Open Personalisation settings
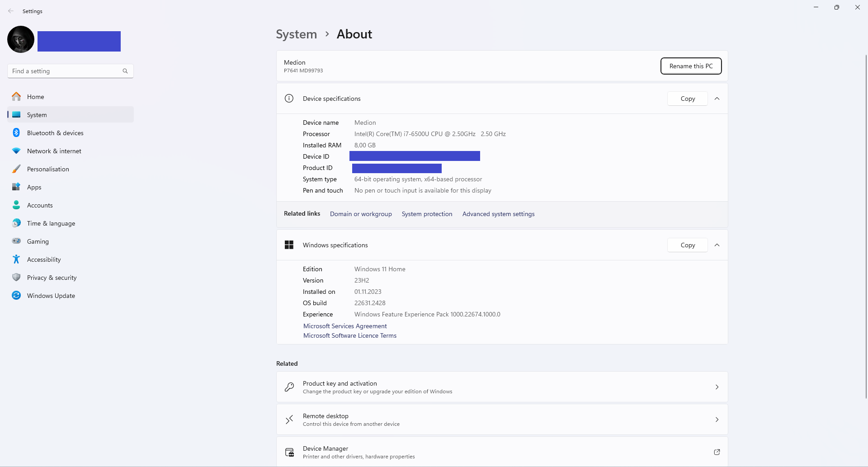This screenshot has height=467, width=868. pos(71,169)
